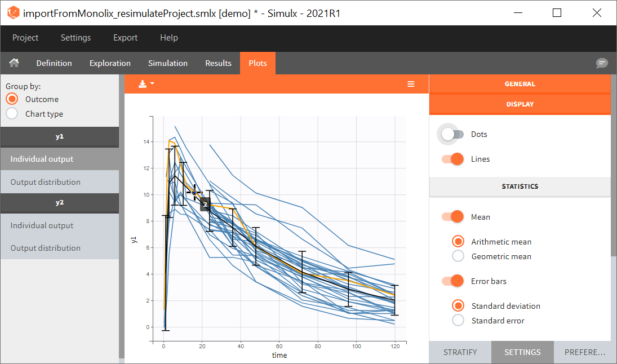617x364 pixels.
Task: Select Geometric mean radio option
Action: [458, 256]
